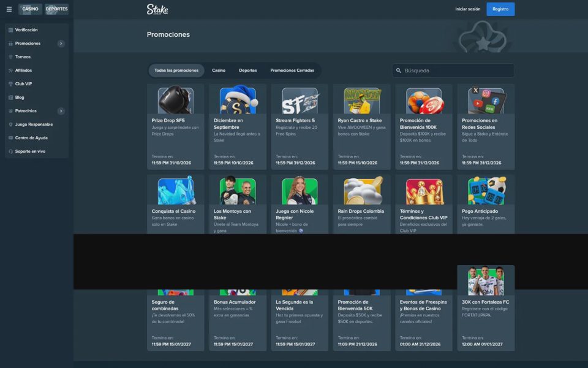Click the Centro de Ayuda icon
Image resolution: width=588 pixels, height=368 pixels.
pyautogui.click(x=10, y=138)
